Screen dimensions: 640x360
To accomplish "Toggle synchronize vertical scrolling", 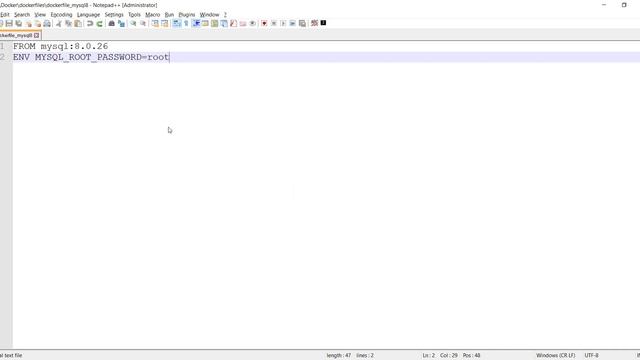I will (x=155, y=24).
